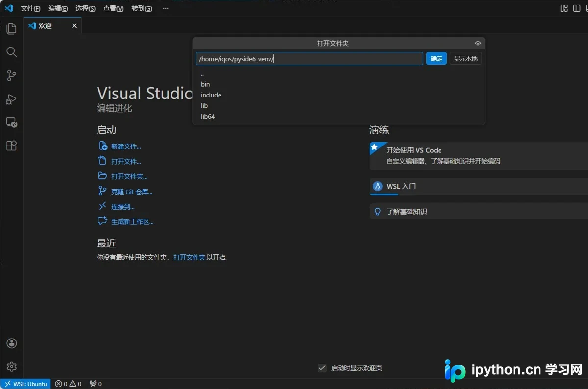
Task: Toggle 启动时显示欢迎页 checkbox
Action: tap(322, 368)
